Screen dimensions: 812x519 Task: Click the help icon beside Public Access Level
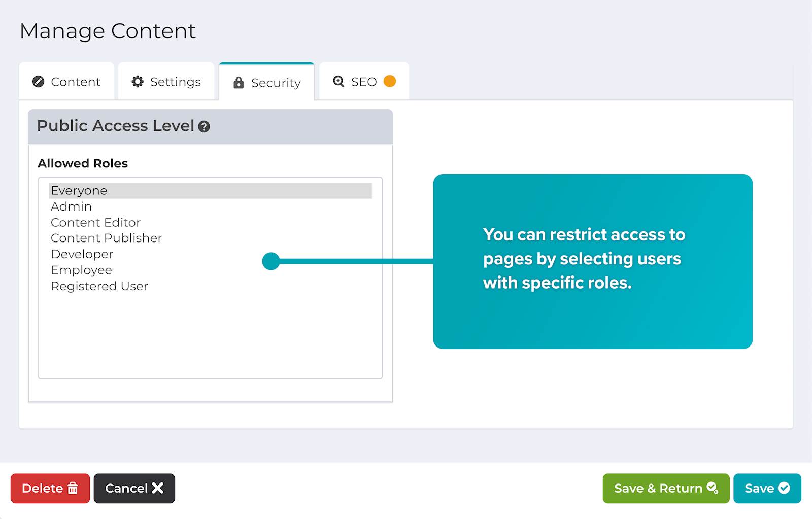[204, 127]
